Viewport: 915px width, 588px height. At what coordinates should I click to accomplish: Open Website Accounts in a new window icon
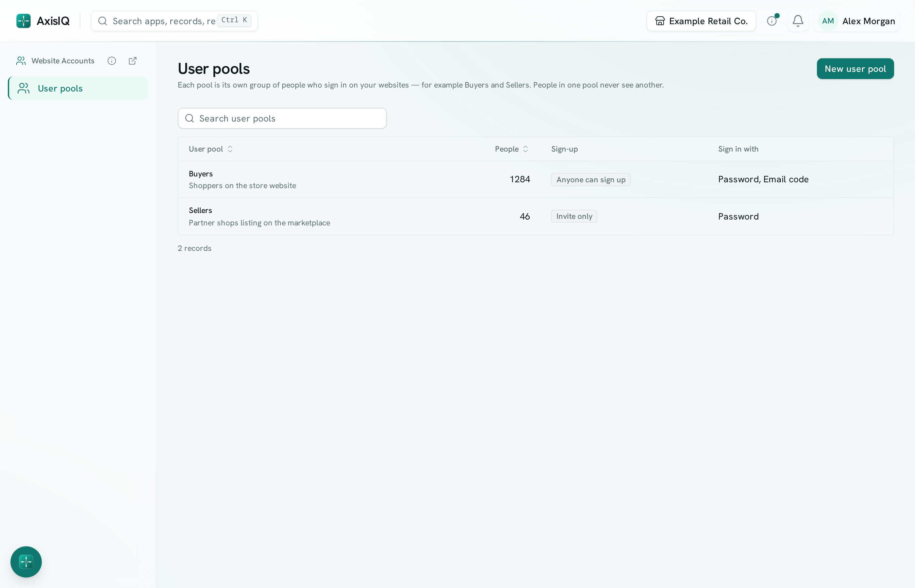click(133, 61)
